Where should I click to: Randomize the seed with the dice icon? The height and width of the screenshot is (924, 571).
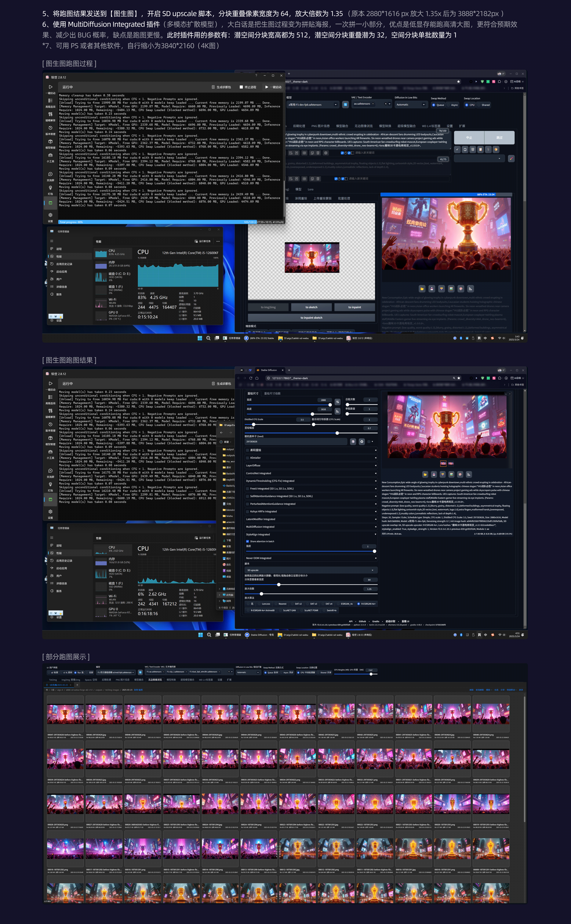point(353,441)
